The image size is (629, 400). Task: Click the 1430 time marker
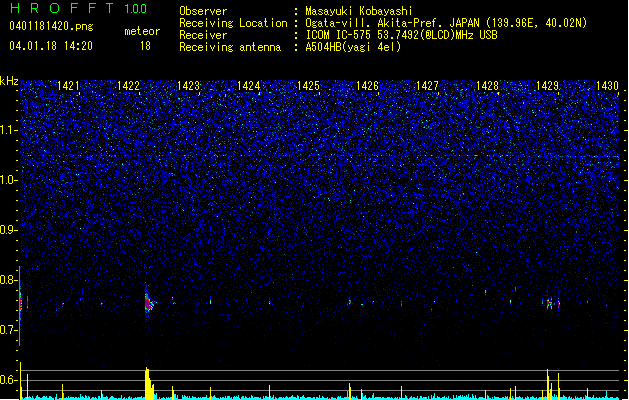[x=607, y=86]
